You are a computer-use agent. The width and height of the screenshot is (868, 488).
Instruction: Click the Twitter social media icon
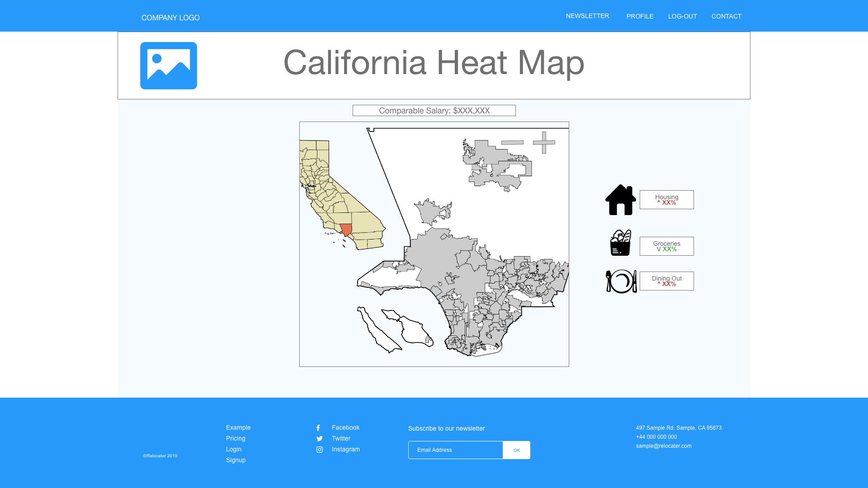pos(319,439)
